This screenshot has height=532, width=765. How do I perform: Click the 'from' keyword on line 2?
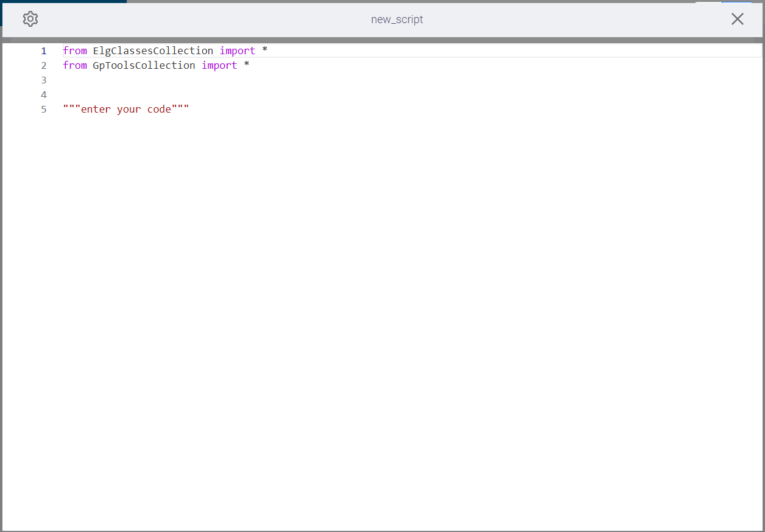click(x=75, y=66)
